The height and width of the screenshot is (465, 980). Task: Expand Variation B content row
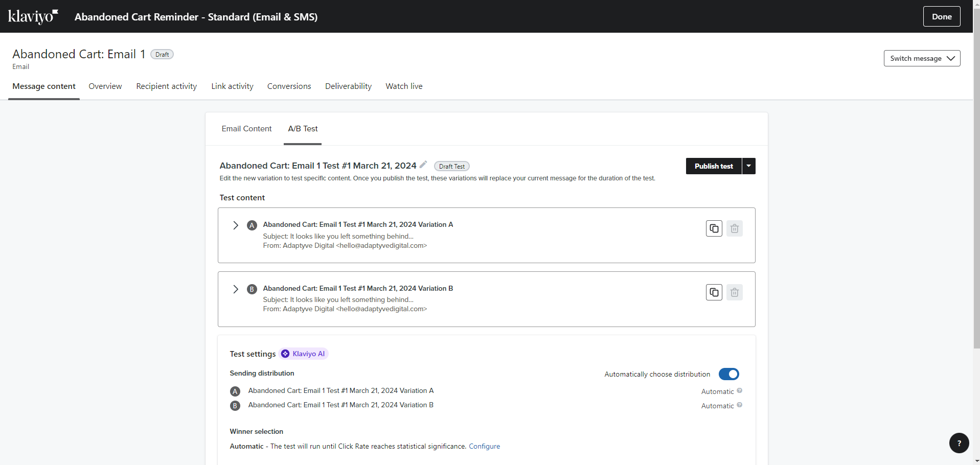coord(236,289)
